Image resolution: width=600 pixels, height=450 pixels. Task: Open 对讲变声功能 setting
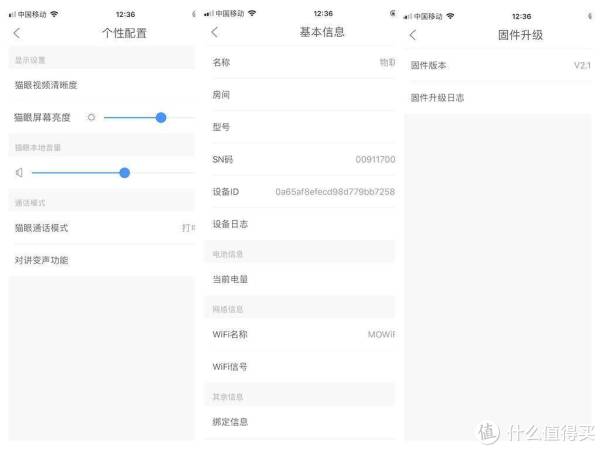[100, 260]
